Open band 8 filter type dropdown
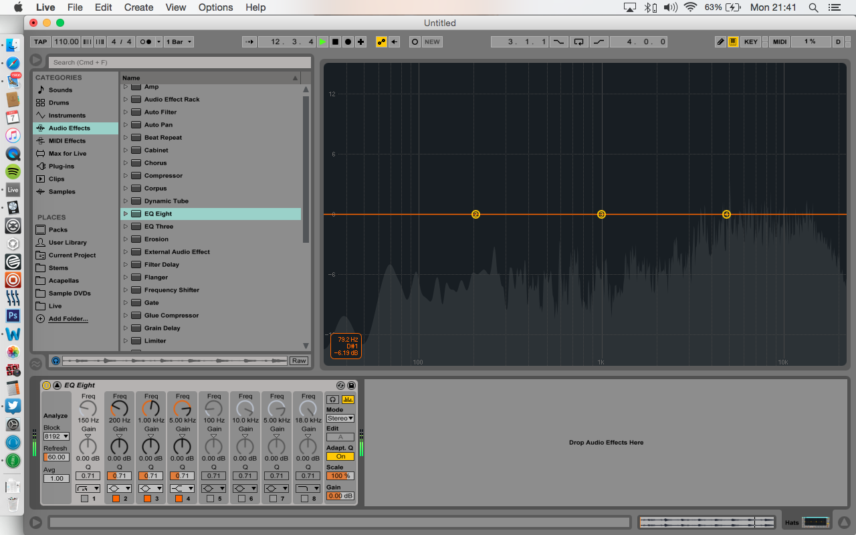Viewport: 856px width, 535px height. tap(308, 488)
